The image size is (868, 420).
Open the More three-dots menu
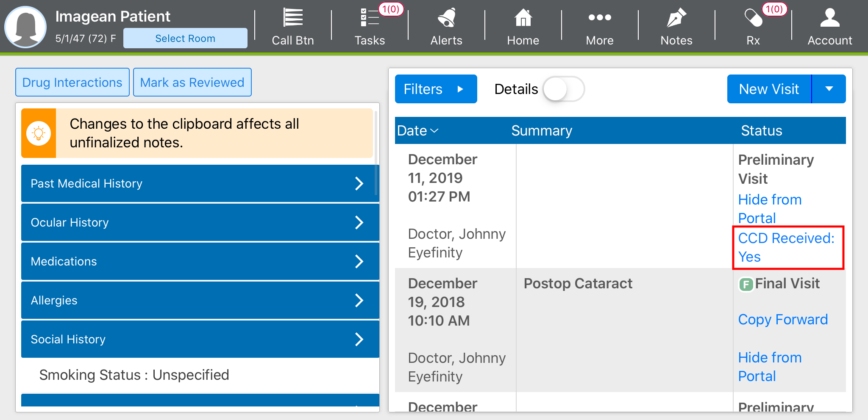[x=599, y=18]
